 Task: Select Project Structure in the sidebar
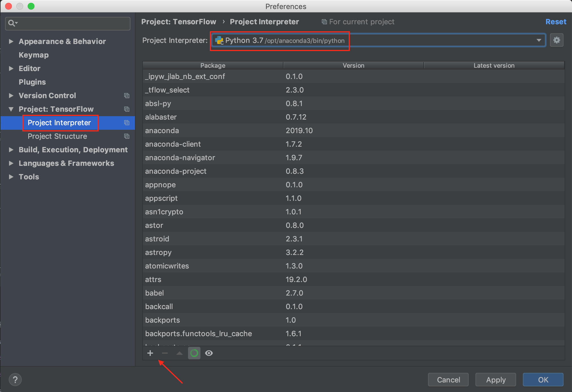pyautogui.click(x=57, y=136)
